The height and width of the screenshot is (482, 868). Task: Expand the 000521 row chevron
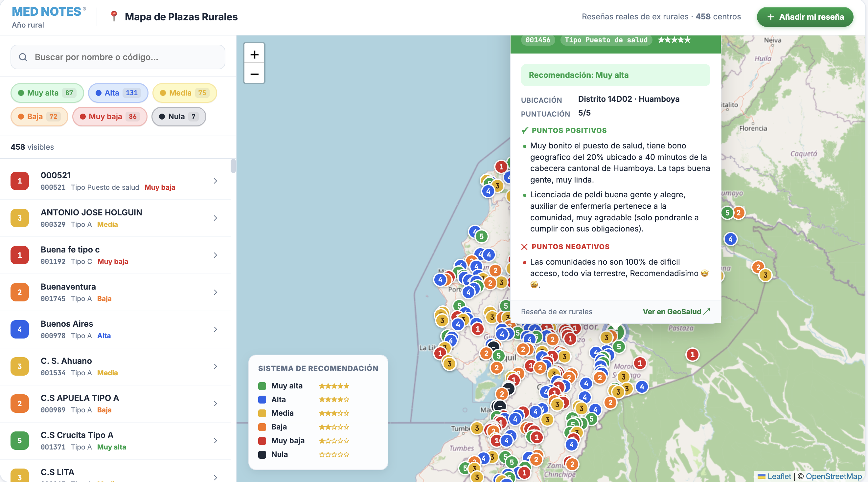tap(216, 181)
